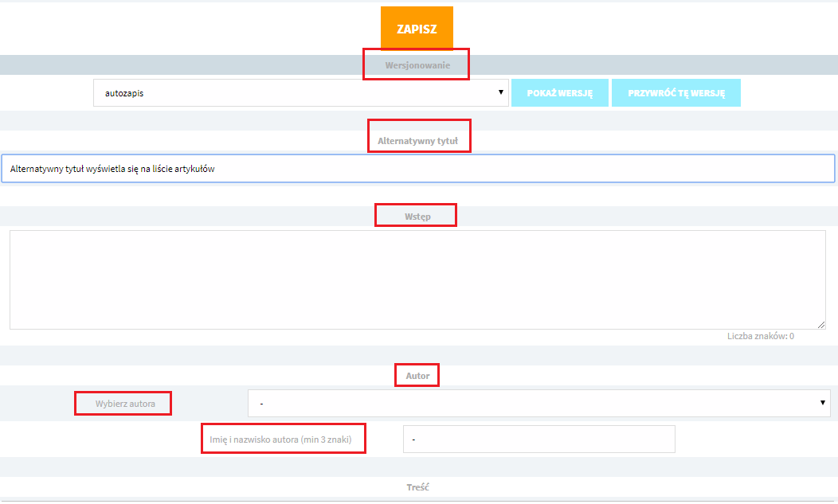This screenshot has height=504, width=838.
Task: Click the POKAŻ WERSJĘ button
Action: pyautogui.click(x=559, y=93)
